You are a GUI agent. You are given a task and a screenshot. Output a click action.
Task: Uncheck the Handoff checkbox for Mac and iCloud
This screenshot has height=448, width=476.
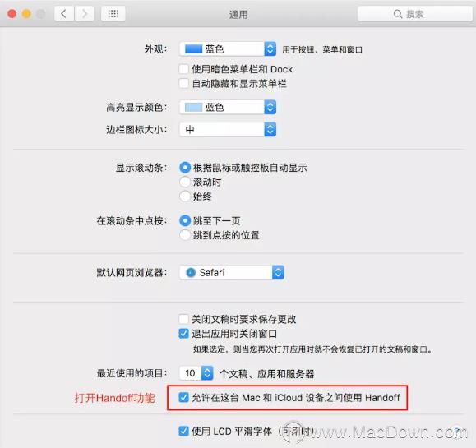(x=183, y=397)
